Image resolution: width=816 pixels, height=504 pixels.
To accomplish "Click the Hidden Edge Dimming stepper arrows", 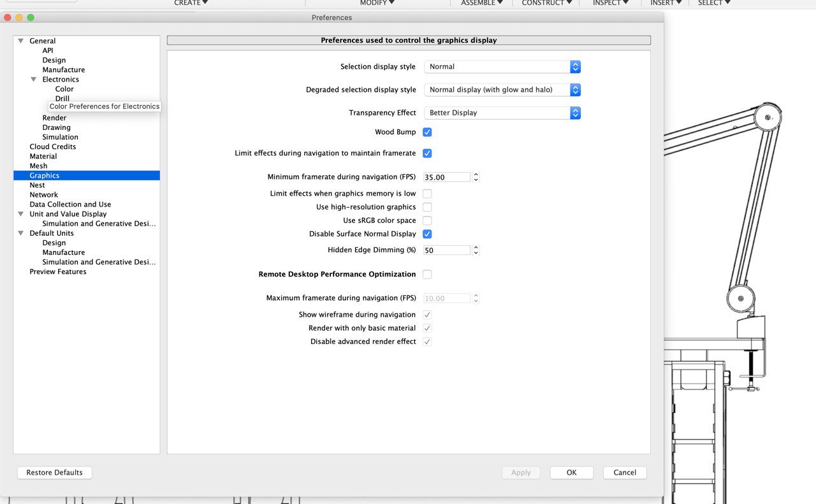I will click(x=476, y=250).
